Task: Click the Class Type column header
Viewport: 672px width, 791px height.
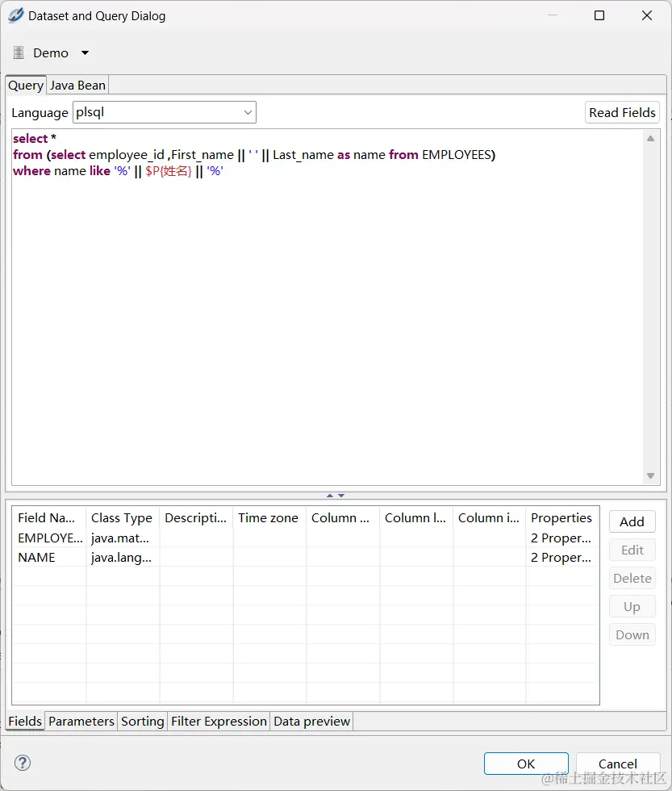Action: point(123,517)
